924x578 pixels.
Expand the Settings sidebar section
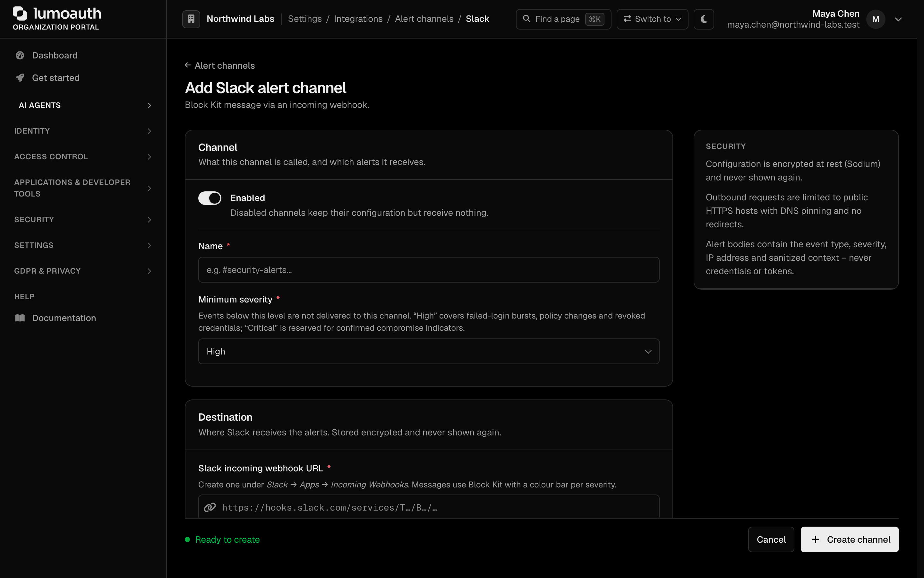83,245
